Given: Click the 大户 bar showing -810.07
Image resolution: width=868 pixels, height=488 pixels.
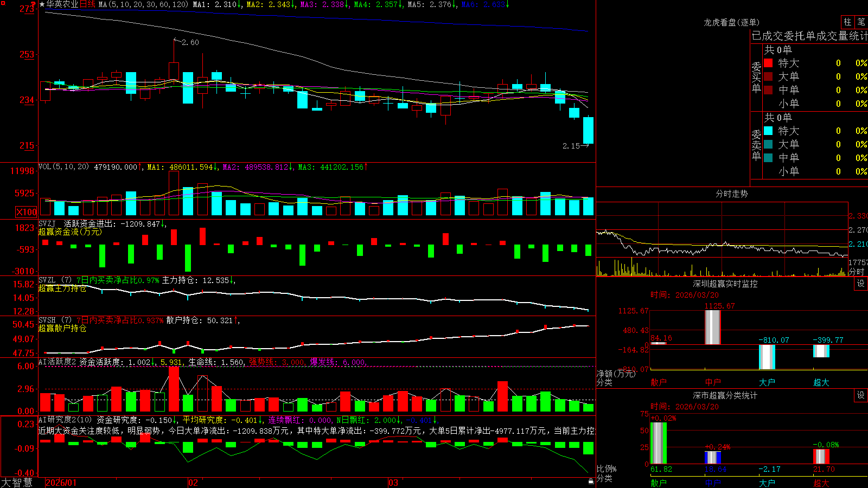Looking at the screenshot, I should coord(767,357).
